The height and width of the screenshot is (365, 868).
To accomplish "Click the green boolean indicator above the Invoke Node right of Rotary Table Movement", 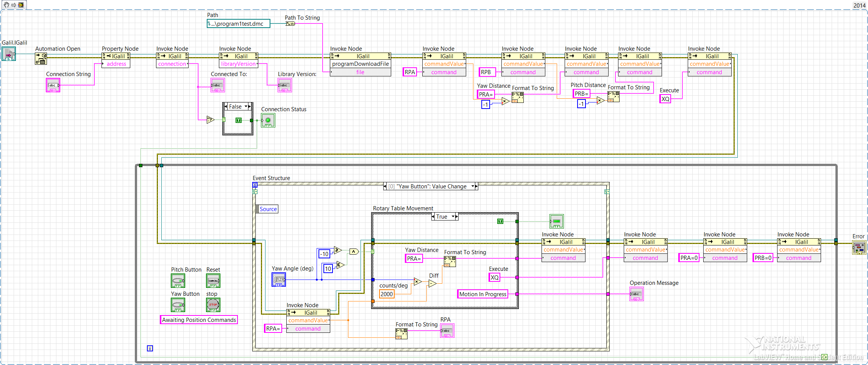I will point(557,221).
